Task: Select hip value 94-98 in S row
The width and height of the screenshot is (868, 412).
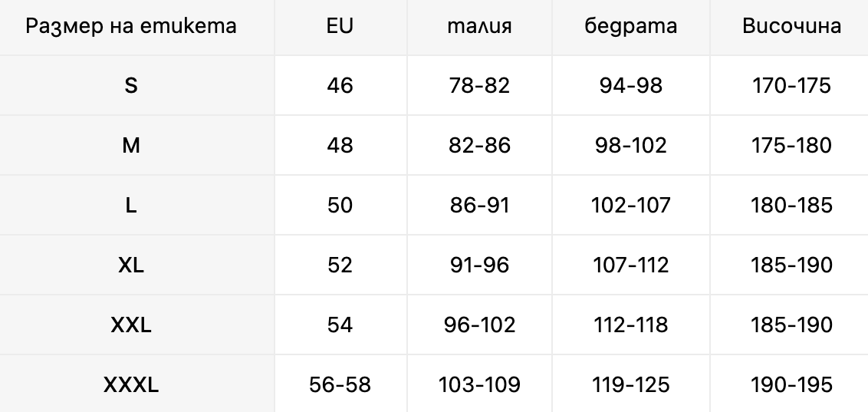Action: [631, 85]
